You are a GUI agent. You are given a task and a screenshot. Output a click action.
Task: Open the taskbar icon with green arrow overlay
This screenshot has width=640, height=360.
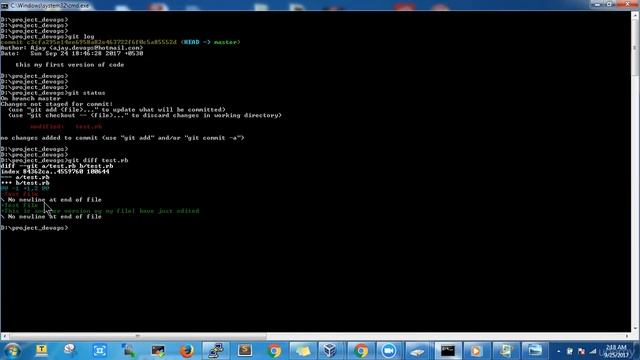[129, 351]
